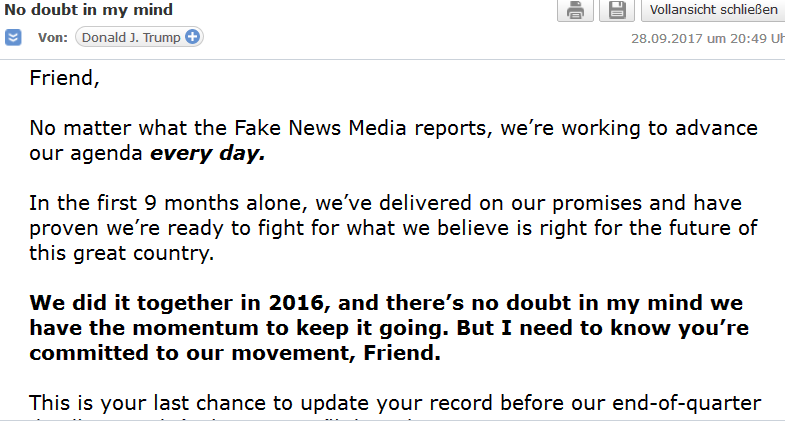The width and height of the screenshot is (785, 426).
Task: Click the bold italic text every day.
Action: (x=207, y=154)
